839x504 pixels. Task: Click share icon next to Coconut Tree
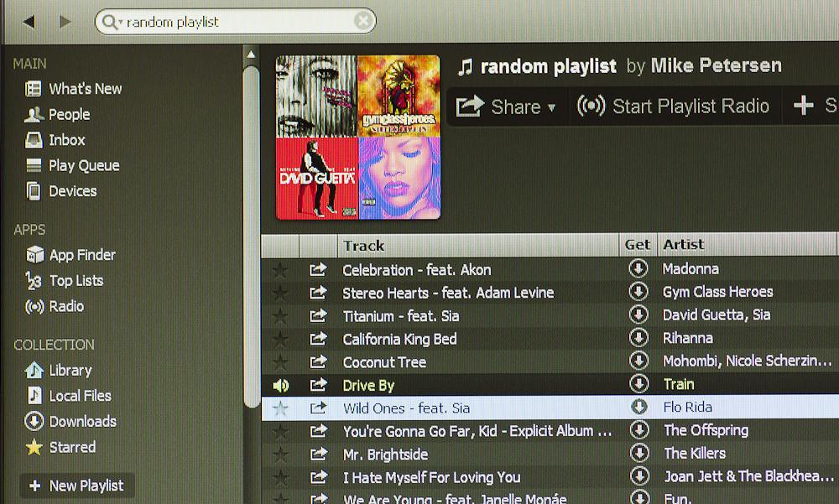(318, 362)
